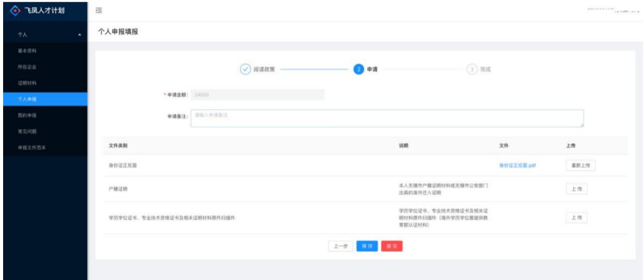
Task: Click 上传 in the 户籍证明 row
Action: (576, 189)
